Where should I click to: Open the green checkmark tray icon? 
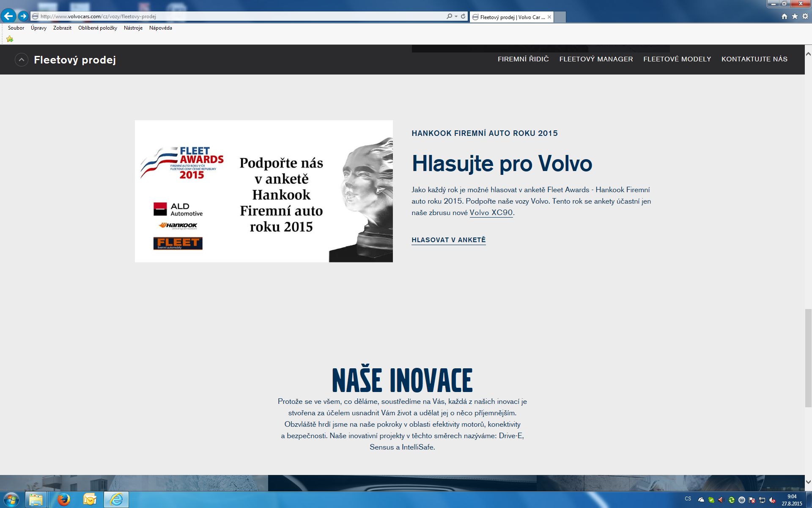[x=711, y=500]
